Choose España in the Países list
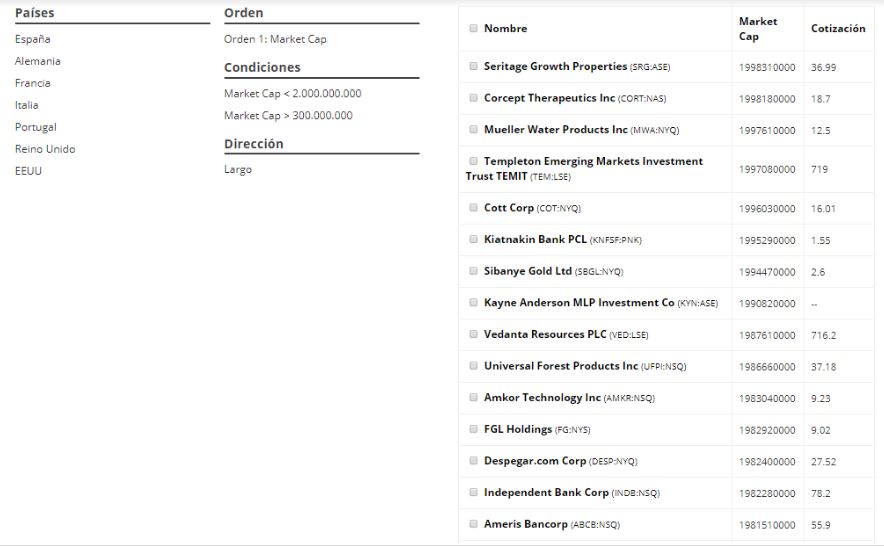Viewport: 884px width, 546px height. (33, 39)
